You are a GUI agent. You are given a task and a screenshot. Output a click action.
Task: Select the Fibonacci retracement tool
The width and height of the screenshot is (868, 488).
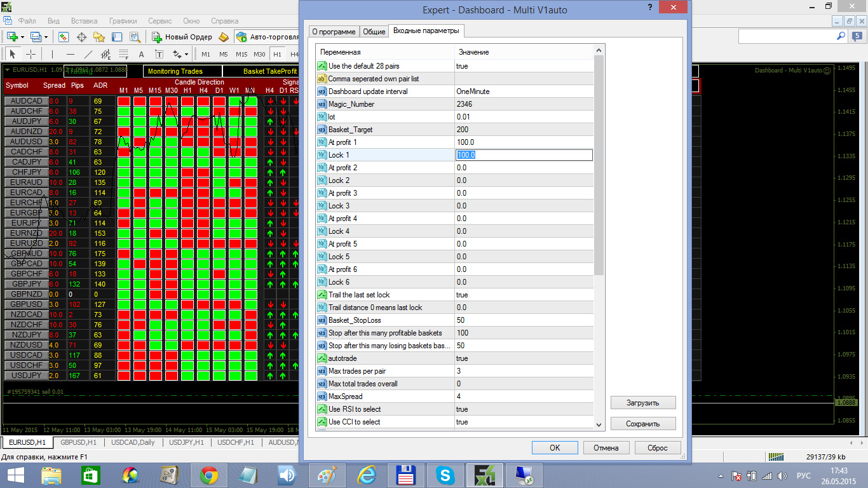[x=124, y=54]
